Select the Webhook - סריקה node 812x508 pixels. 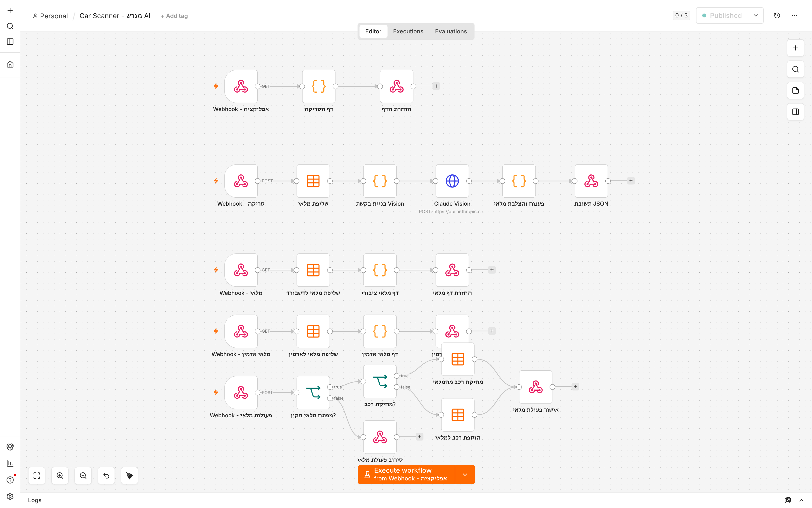241,181
